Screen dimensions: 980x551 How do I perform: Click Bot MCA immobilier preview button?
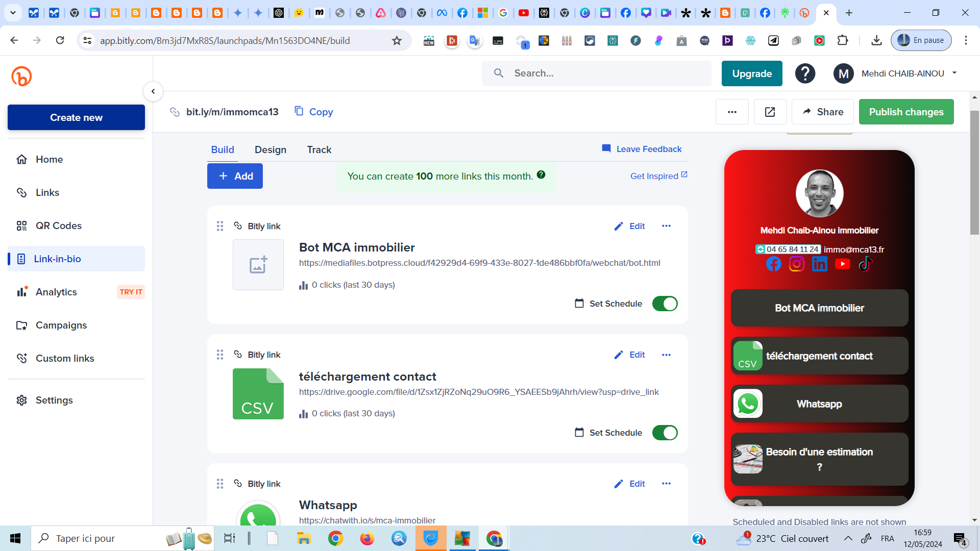(x=819, y=308)
